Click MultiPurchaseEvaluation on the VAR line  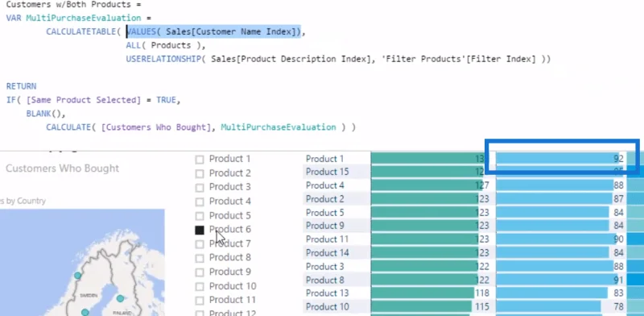point(84,18)
